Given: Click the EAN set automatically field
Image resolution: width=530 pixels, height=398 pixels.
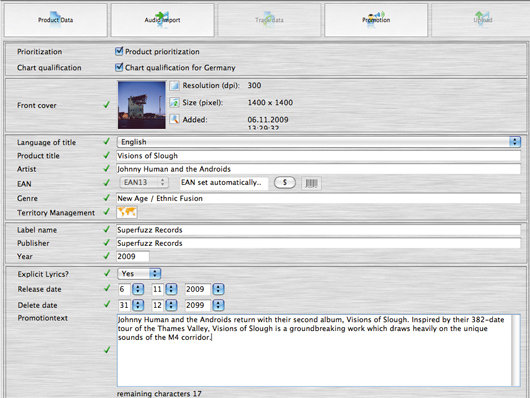Looking at the screenshot, I should pos(224,183).
